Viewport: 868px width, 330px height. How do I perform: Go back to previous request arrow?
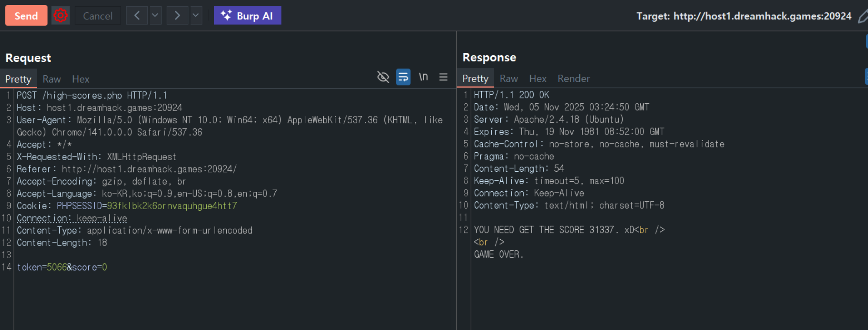pyautogui.click(x=137, y=16)
